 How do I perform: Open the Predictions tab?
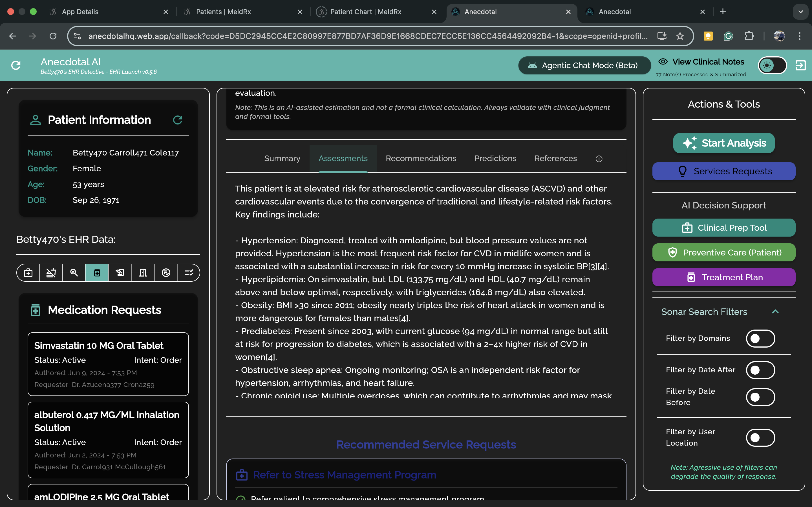tap(495, 159)
